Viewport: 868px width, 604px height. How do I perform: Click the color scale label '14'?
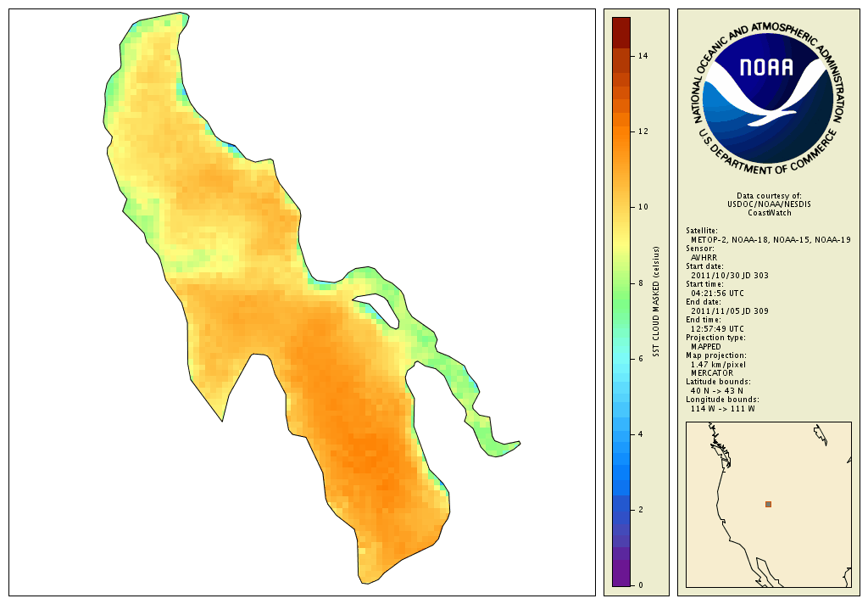pos(643,56)
